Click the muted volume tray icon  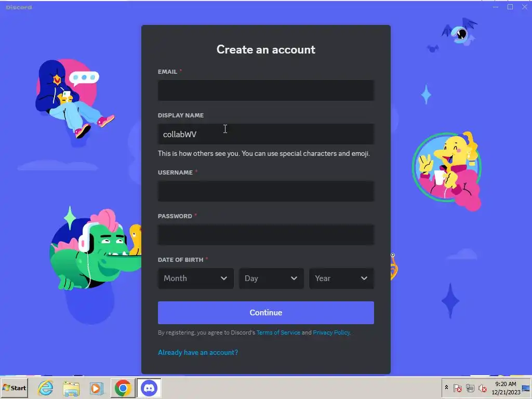point(482,388)
